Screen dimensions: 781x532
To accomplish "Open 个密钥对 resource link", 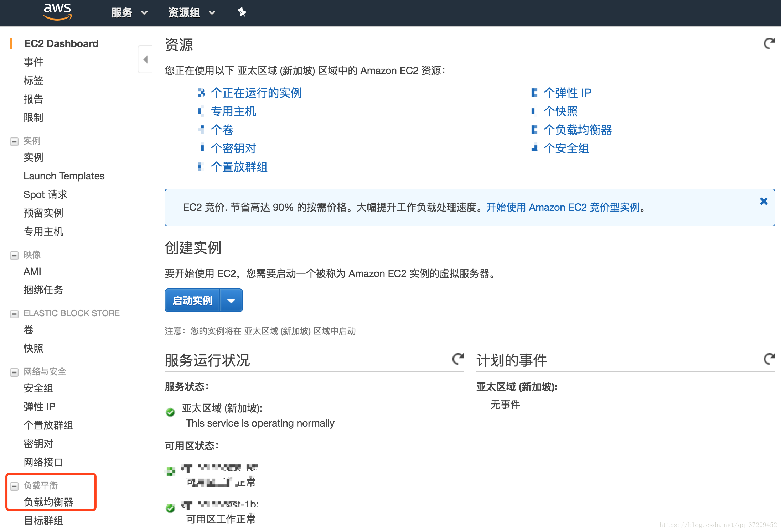I will 233,148.
